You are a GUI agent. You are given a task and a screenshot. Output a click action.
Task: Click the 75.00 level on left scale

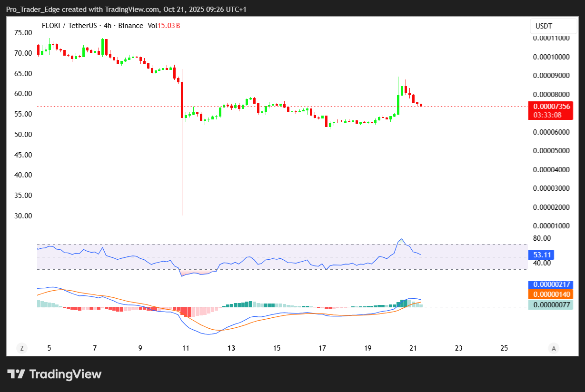coord(23,33)
